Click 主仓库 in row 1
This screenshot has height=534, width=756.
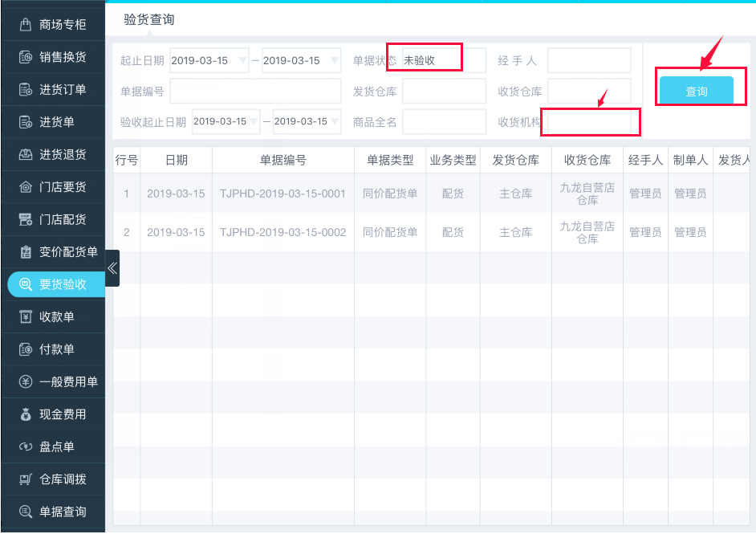(516, 194)
